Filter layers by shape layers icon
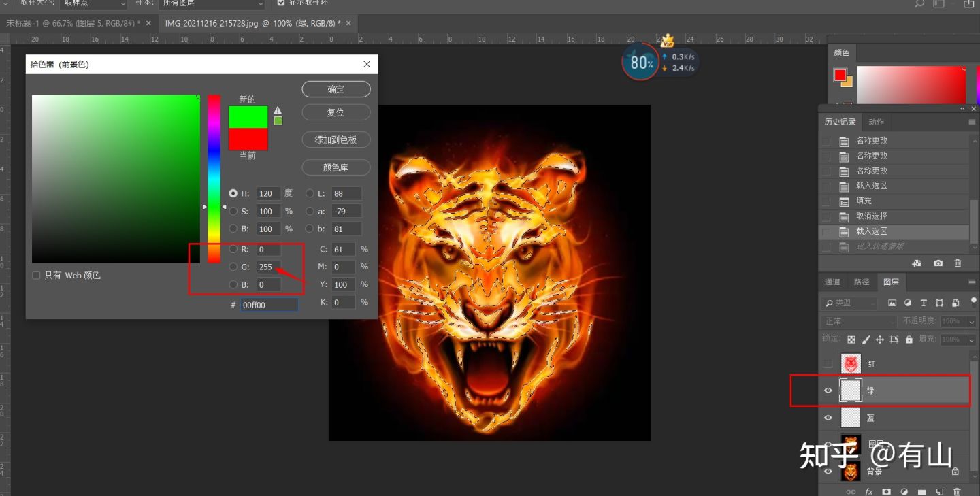This screenshot has height=496, width=980. coord(940,303)
